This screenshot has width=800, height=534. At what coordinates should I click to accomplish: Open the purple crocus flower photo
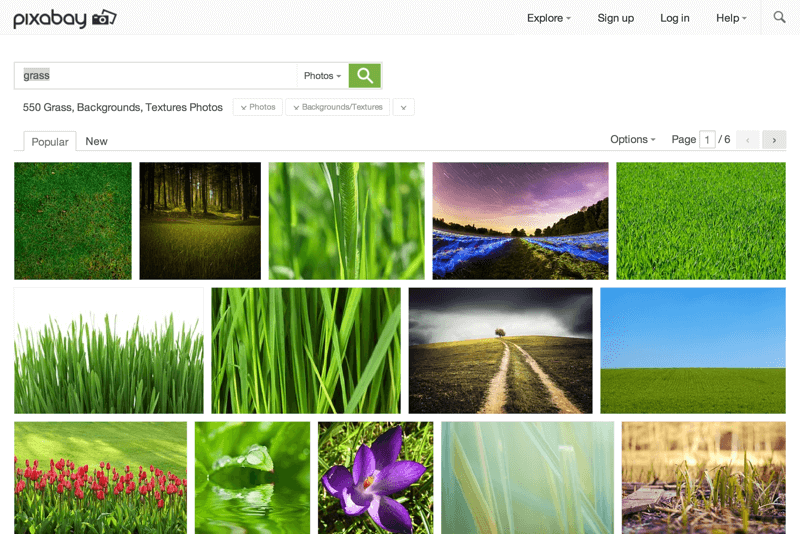coord(376,478)
